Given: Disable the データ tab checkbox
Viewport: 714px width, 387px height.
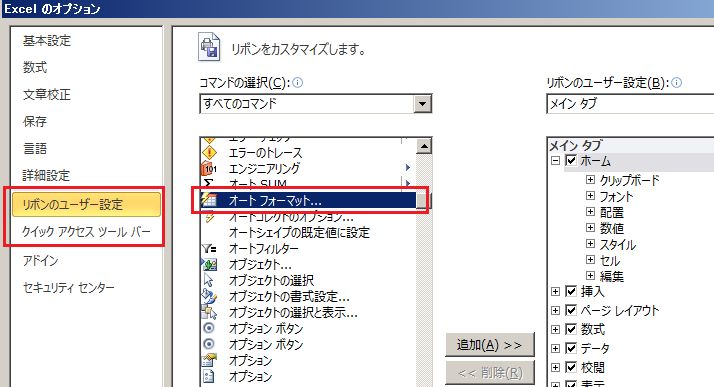Looking at the screenshot, I should [x=571, y=348].
